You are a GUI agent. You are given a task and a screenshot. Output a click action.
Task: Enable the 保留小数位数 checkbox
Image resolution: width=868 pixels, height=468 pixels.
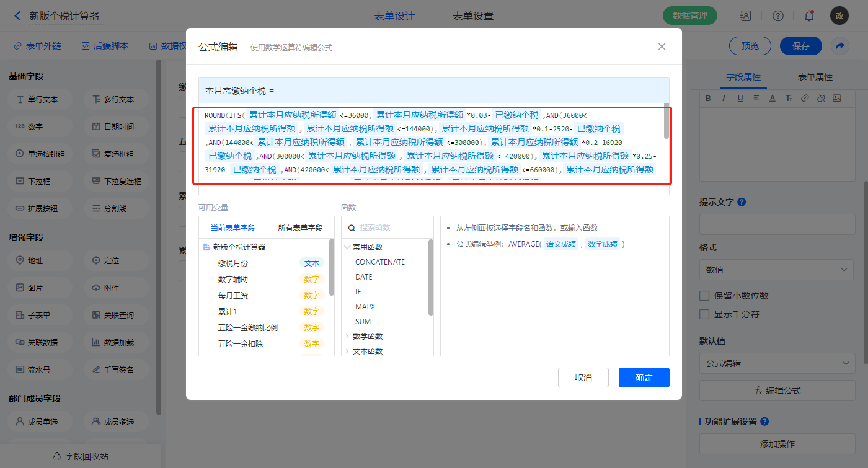704,296
